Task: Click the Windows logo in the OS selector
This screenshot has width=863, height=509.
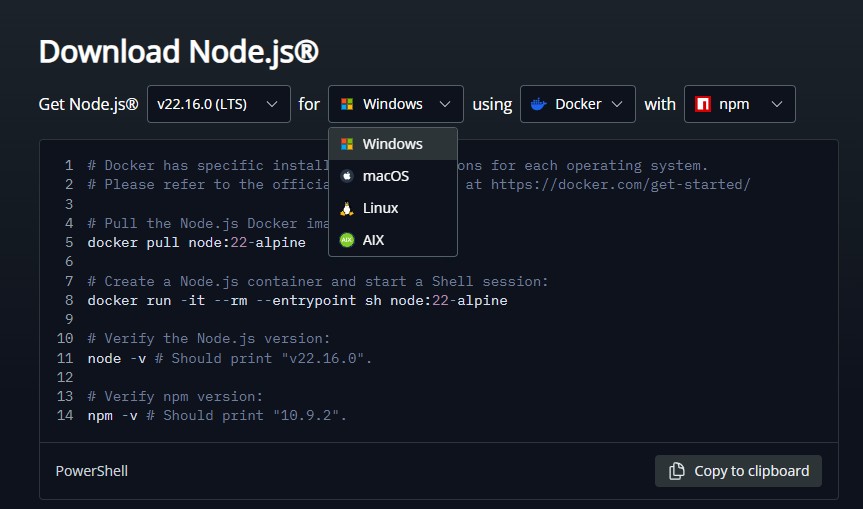Action: pyautogui.click(x=347, y=104)
